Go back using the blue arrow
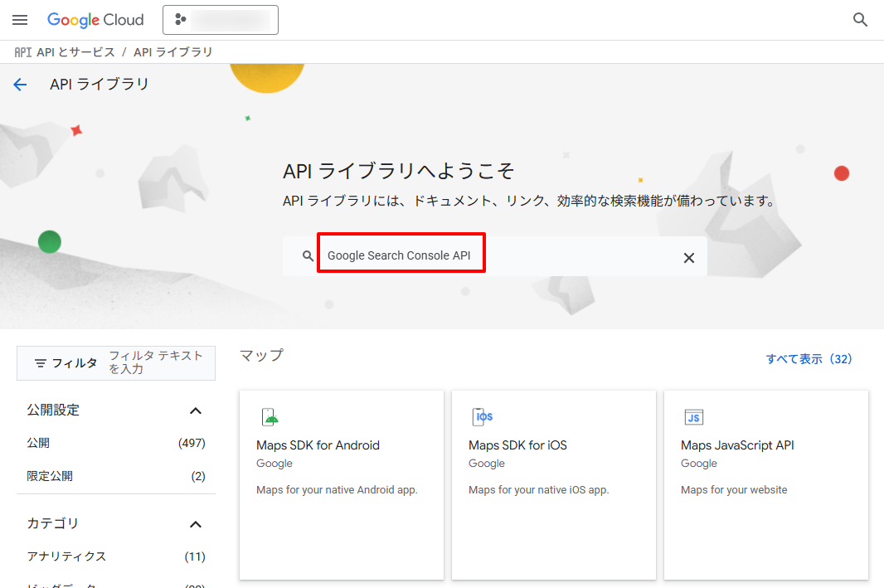The width and height of the screenshot is (884, 588). [x=20, y=85]
